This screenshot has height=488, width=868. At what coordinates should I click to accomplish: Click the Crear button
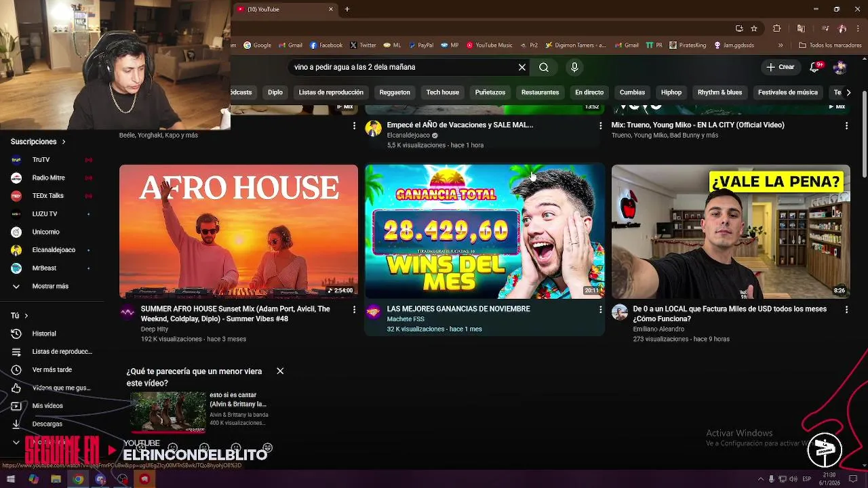click(x=780, y=67)
